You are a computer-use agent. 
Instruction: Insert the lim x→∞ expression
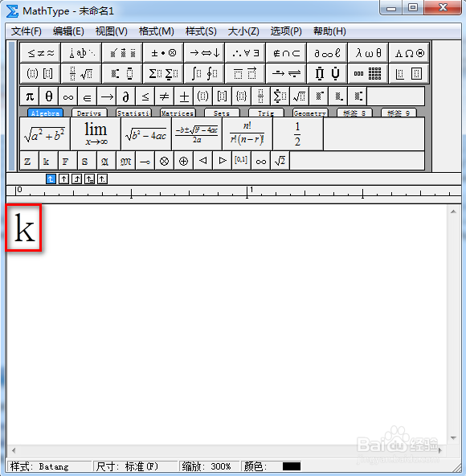pyautogui.click(x=96, y=133)
